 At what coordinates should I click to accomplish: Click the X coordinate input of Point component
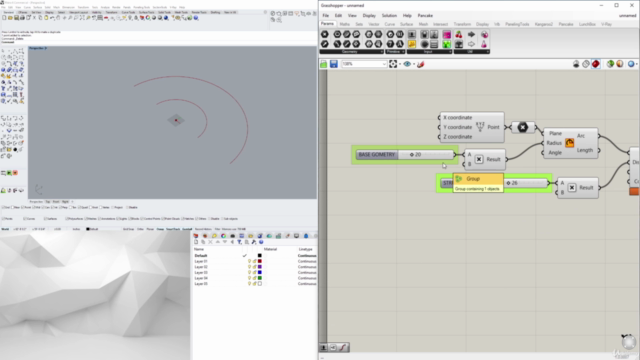(458, 118)
